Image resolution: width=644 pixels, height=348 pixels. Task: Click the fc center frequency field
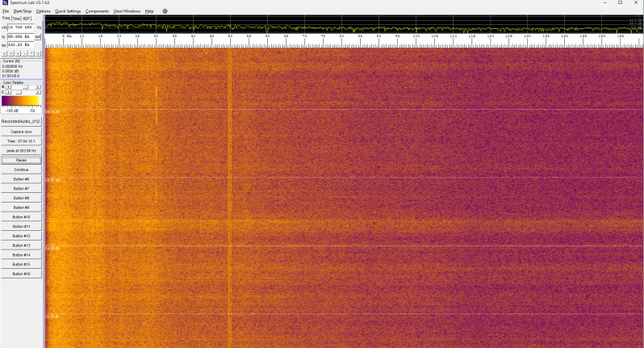[20, 36]
